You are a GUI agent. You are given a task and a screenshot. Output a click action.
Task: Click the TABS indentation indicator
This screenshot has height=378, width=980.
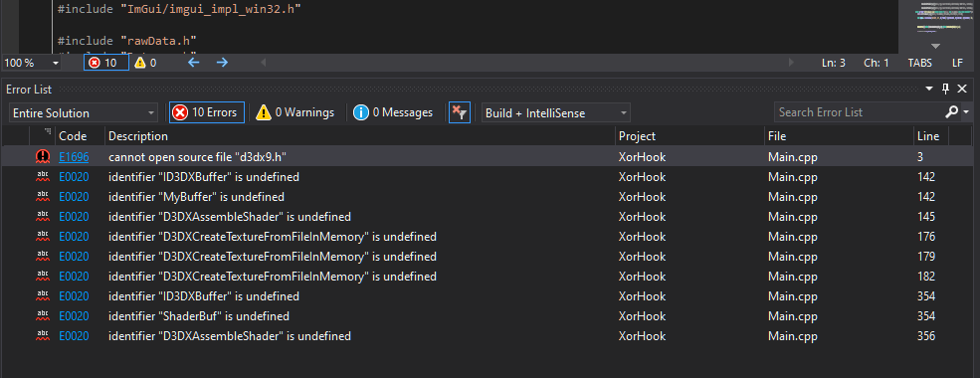point(920,63)
